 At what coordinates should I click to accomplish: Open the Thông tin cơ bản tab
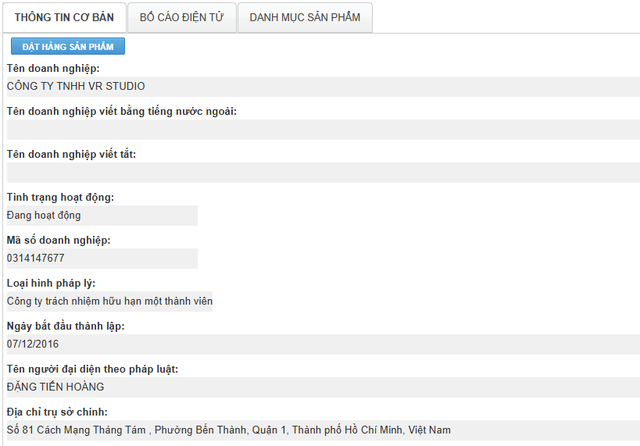point(65,17)
